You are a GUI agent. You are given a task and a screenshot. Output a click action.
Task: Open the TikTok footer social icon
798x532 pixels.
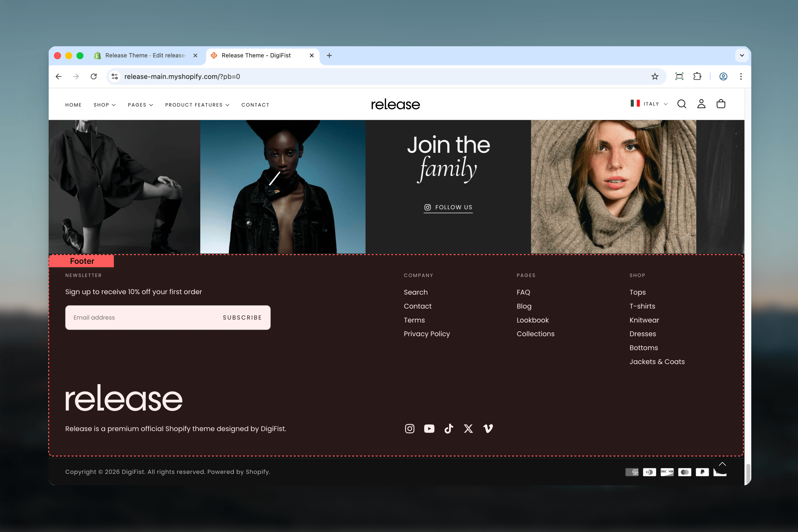(449, 429)
